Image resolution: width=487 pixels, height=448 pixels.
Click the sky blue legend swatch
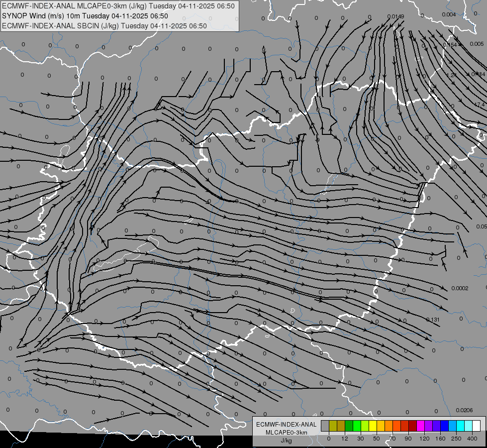(453, 426)
